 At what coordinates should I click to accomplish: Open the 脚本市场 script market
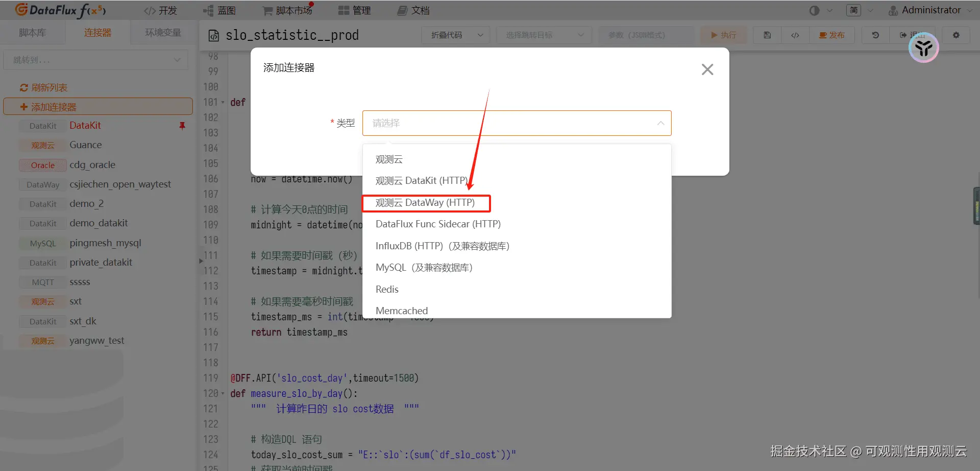point(287,10)
